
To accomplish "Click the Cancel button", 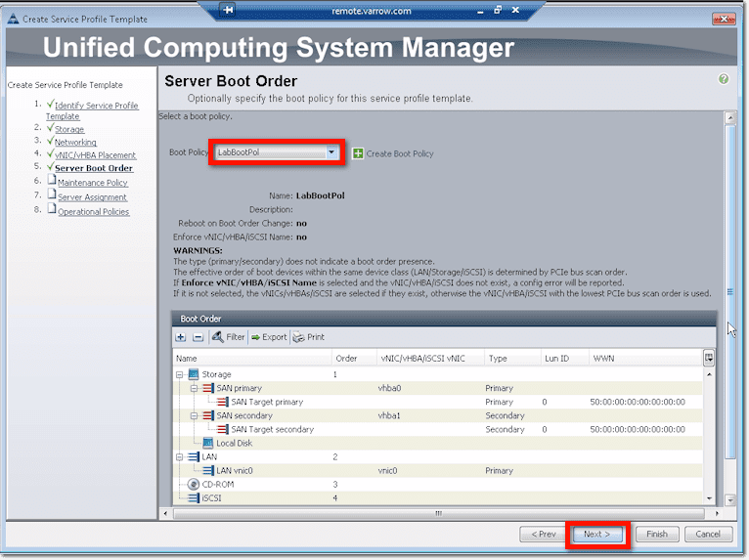I will coord(708,534).
